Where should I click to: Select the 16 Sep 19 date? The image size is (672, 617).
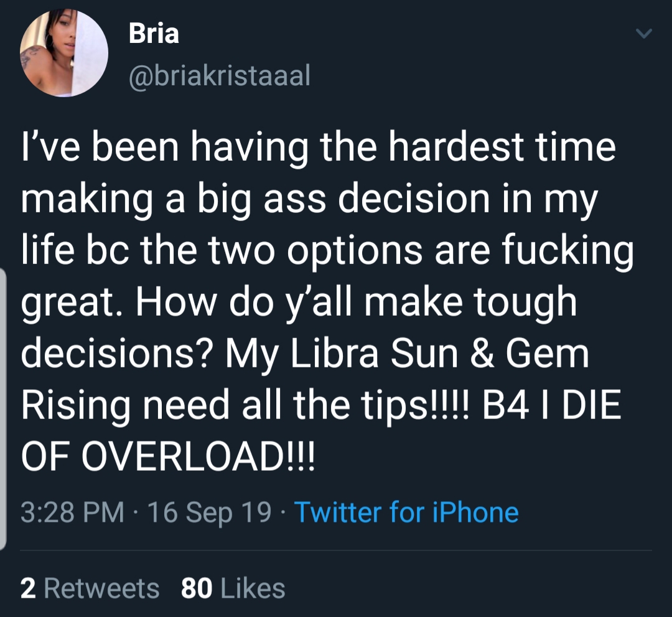[210, 512]
